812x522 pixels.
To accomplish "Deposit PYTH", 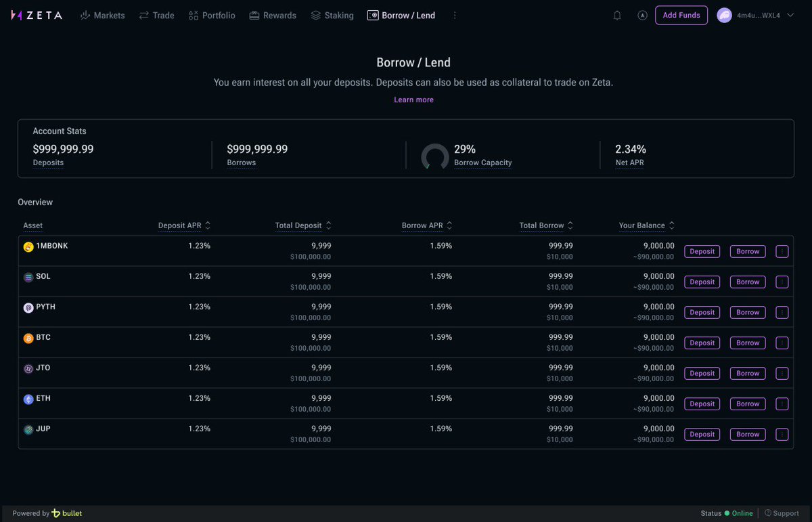I will point(702,312).
